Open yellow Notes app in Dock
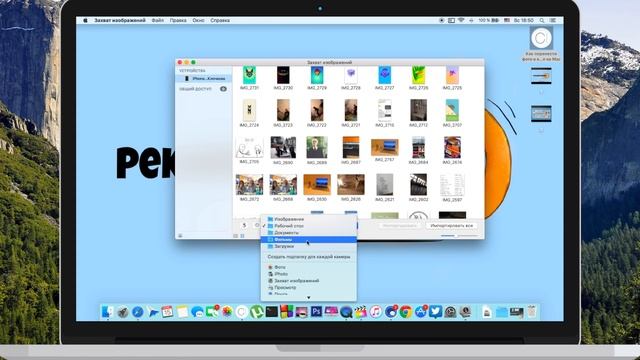 click(x=182, y=312)
